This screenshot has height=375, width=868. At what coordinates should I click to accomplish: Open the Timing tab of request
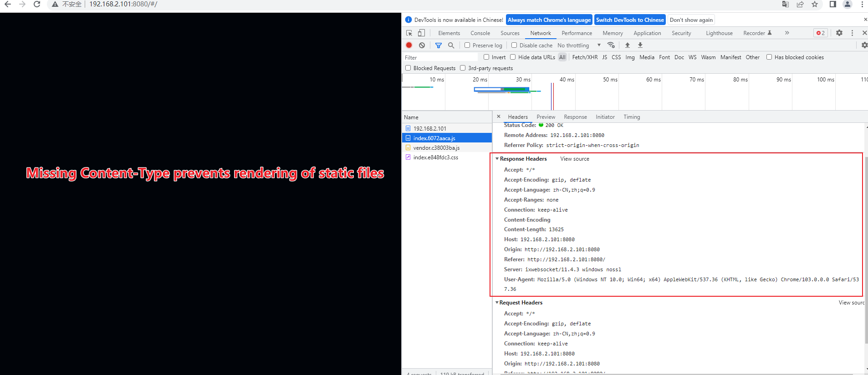tap(632, 117)
